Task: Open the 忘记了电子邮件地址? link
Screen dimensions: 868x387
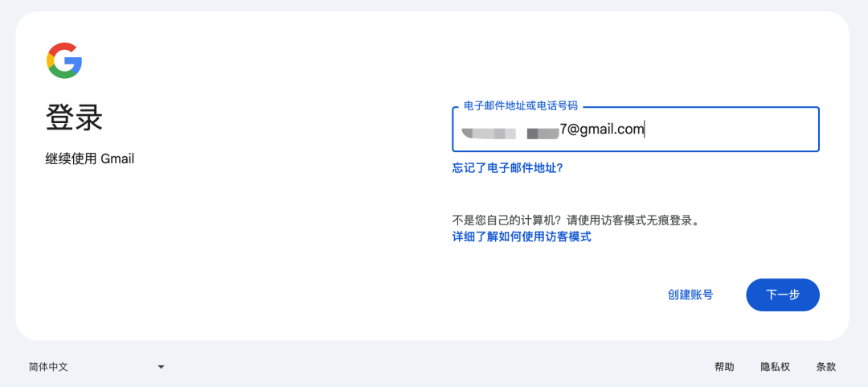Action: click(x=508, y=168)
